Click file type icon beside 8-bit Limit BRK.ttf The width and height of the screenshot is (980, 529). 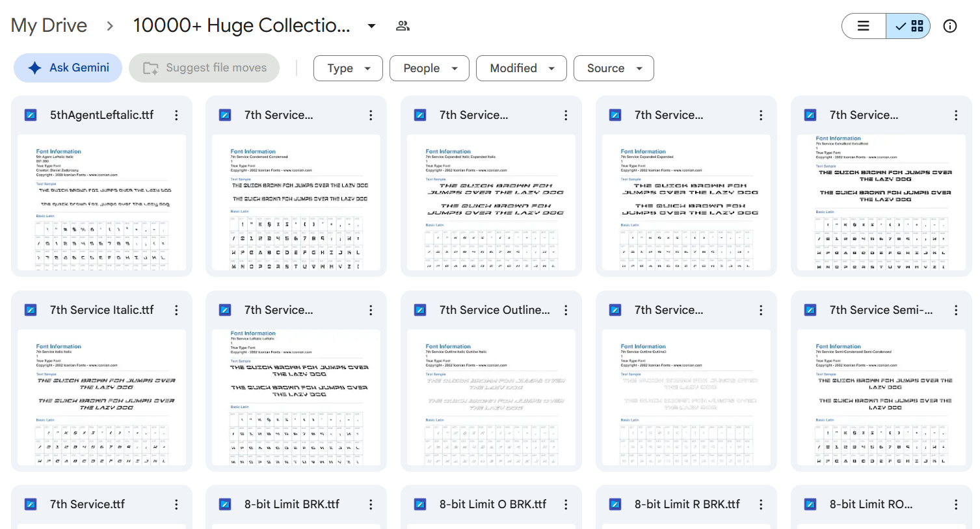click(x=225, y=504)
